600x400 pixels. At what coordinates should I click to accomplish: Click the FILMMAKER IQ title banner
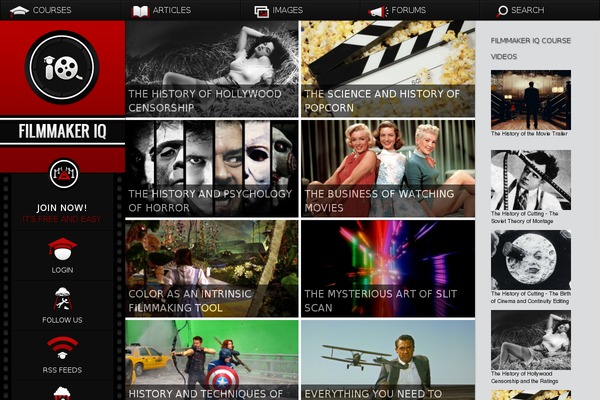tap(62, 132)
